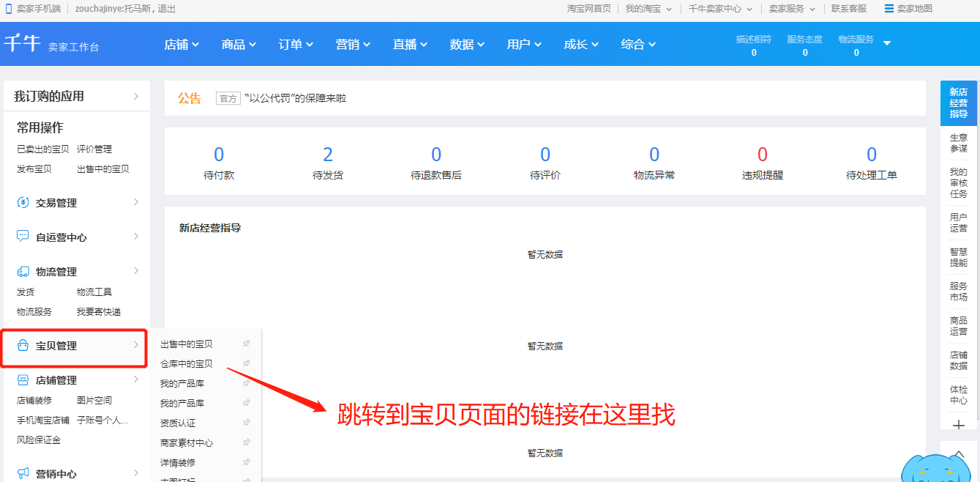Click the 营销中心 megaphone icon

coord(23,473)
